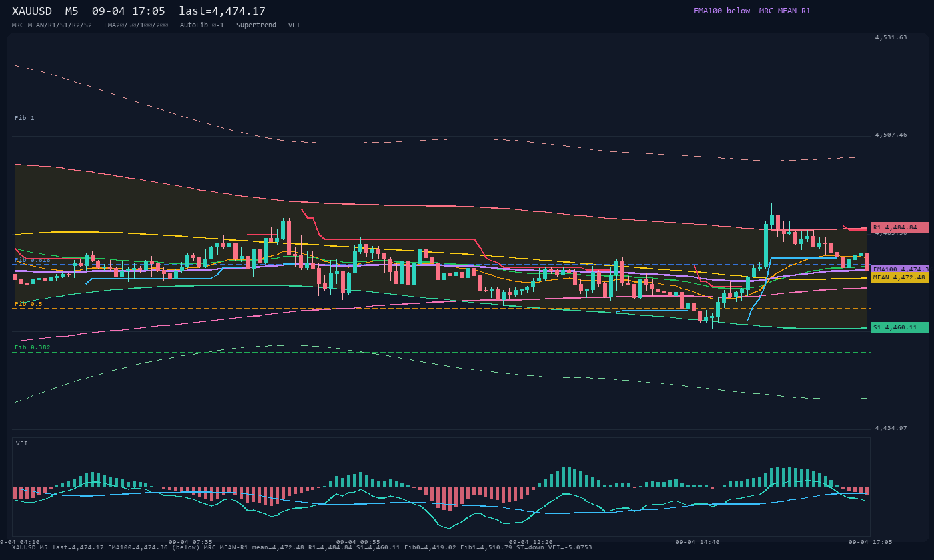
Task: Click the bottom status summary line
Action: (302, 547)
